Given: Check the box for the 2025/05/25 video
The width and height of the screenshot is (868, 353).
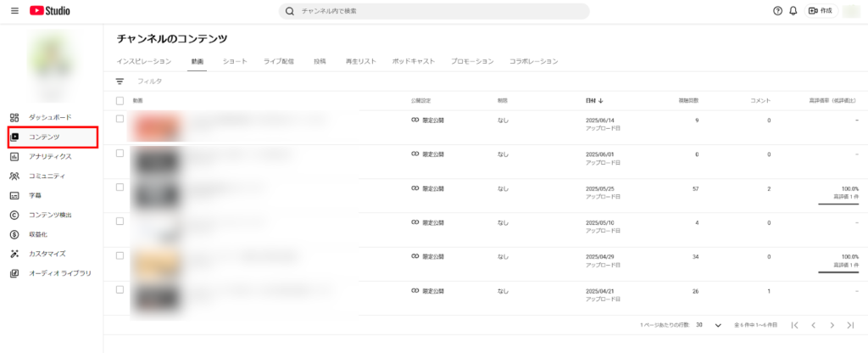Looking at the screenshot, I should click(120, 188).
